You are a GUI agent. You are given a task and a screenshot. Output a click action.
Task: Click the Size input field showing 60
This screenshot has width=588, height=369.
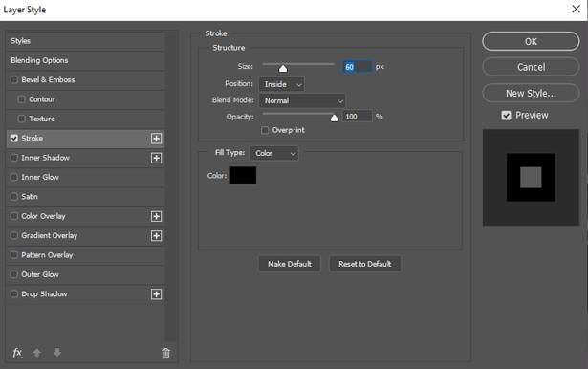pos(357,67)
